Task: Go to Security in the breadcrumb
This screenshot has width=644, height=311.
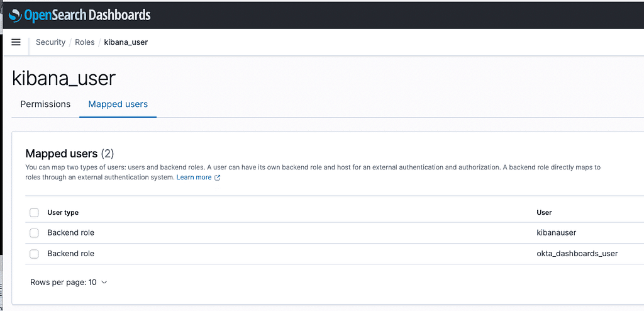Action: tap(50, 42)
